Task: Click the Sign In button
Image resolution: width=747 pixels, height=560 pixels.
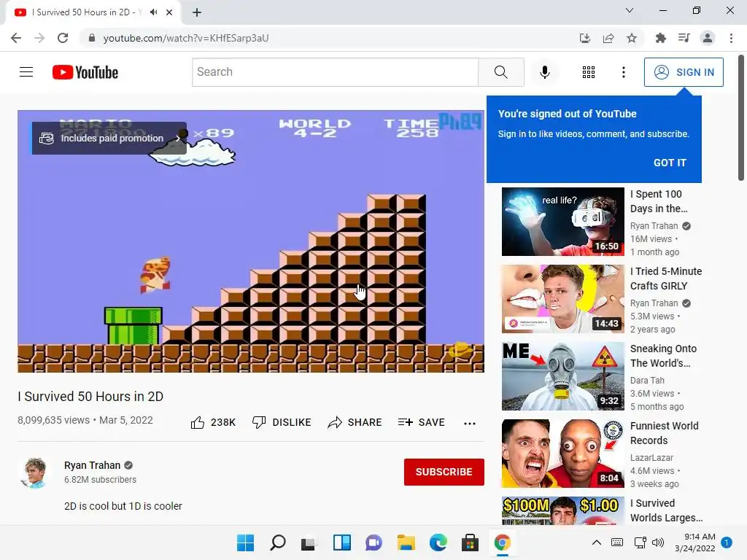Action: pyautogui.click(x=684, y=72)
